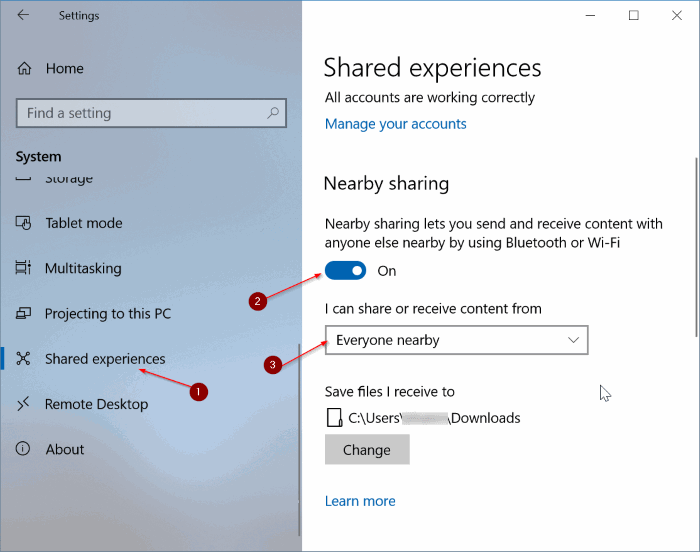Click the About info icon

pos(24,450)
